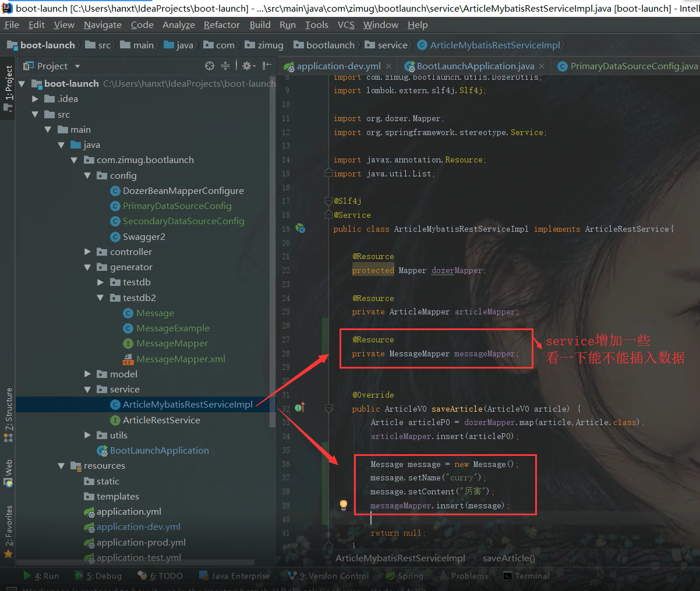This screenshot has width=700, height=591.
Task: Open the Project view dropdown
Action: coord(77,66)
